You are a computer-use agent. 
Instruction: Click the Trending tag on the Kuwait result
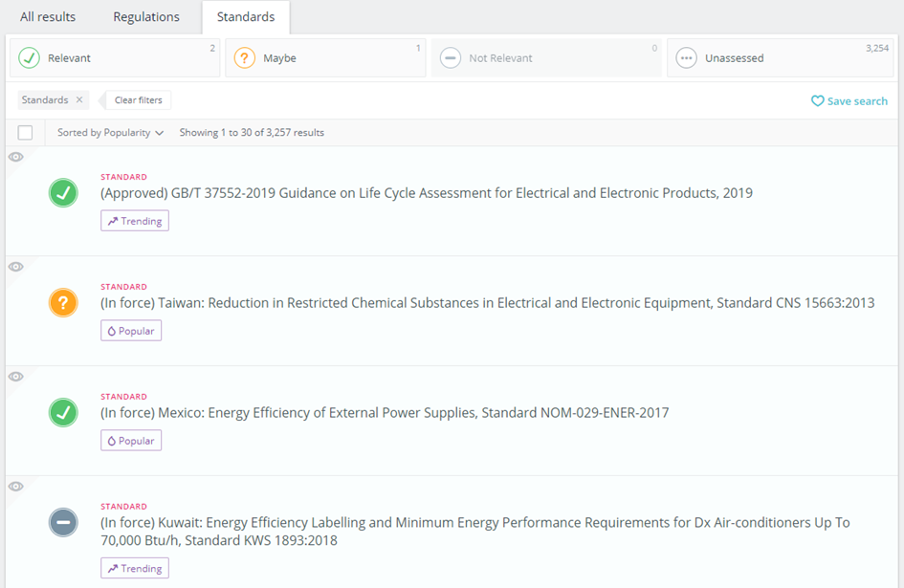[x=134, y=567]
